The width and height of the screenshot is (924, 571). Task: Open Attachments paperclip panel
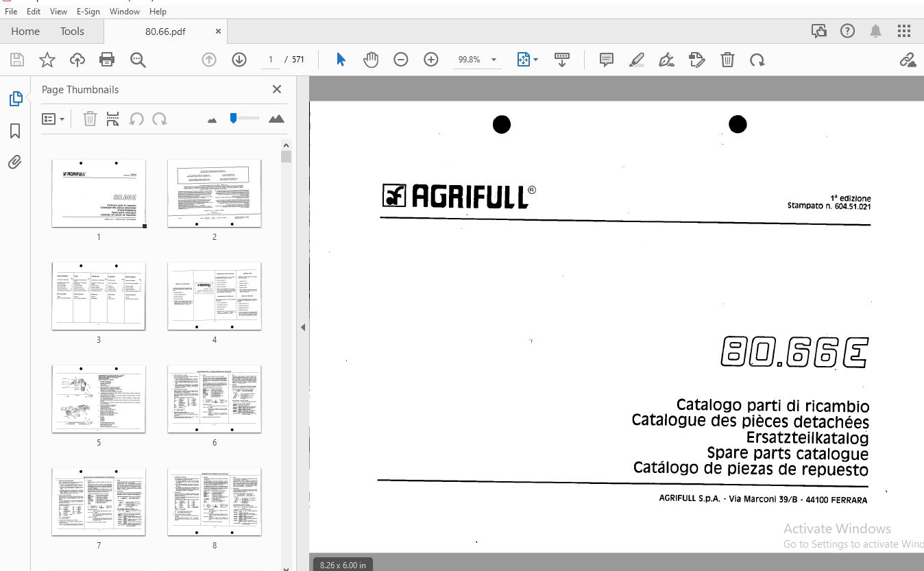click(x=16, y=162)
